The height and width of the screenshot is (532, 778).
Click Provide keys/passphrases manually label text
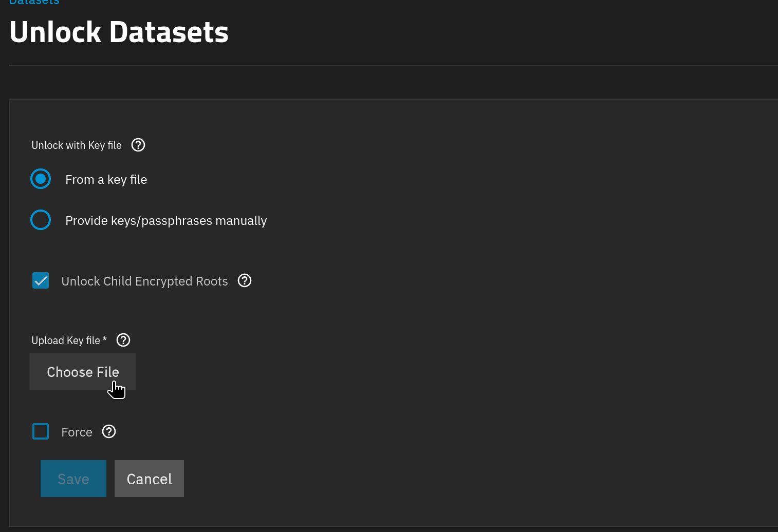(166, 221)
